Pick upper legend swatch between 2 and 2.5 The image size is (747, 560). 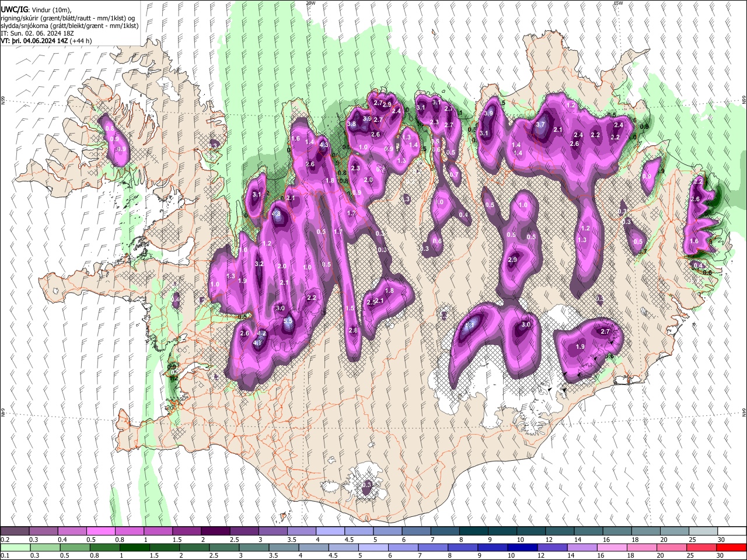215,531
